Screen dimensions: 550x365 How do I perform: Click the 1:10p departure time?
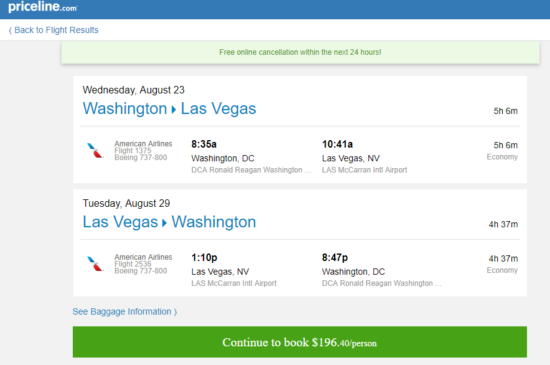click(x=204, y=258)
